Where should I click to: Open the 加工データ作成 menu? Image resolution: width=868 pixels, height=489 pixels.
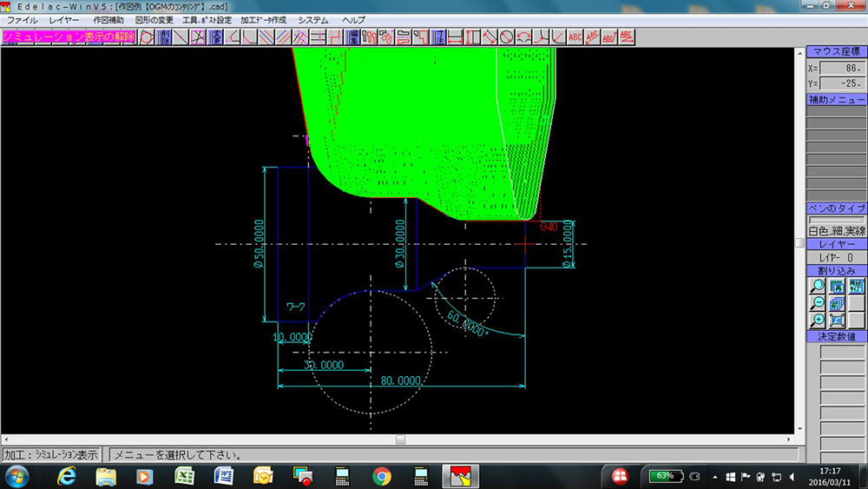click(x=265, y=19)
